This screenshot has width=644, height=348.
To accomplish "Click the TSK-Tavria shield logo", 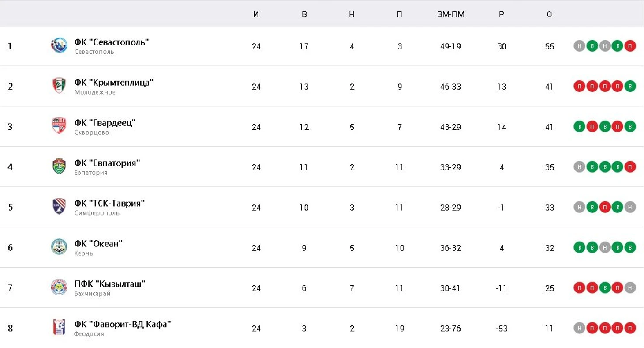I will coord(59,207).
